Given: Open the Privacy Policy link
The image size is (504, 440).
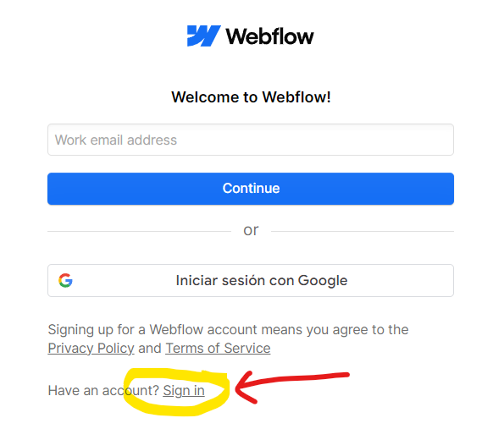Looking at the screenshot, I should point(91,349).
